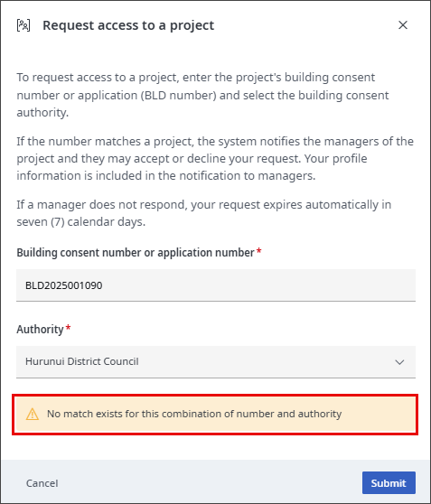Select the "No match exists" warning message text

click(x=194, y=414)
